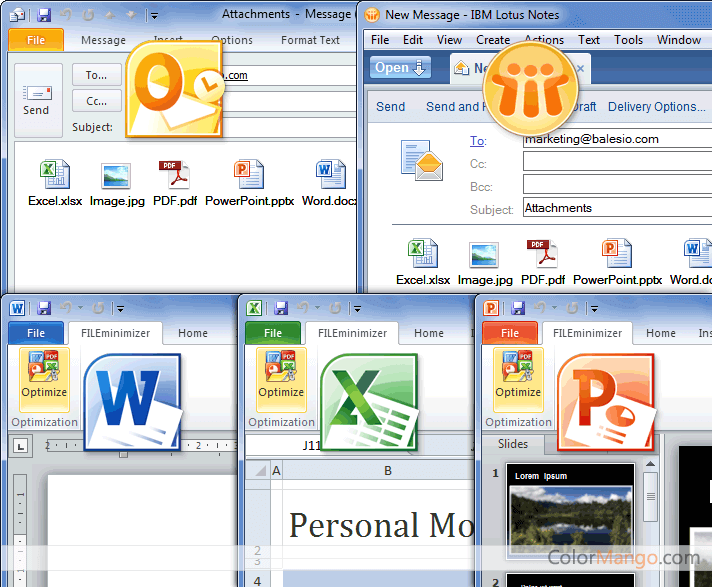712x587 pixels.
Task: Click the Subject field in Lotus Notes
Action: tap(616, 208)
